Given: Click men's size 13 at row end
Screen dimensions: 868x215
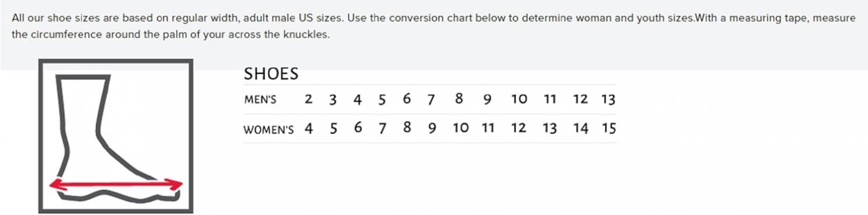Looking at the screenshot, I should click(608, 100).
